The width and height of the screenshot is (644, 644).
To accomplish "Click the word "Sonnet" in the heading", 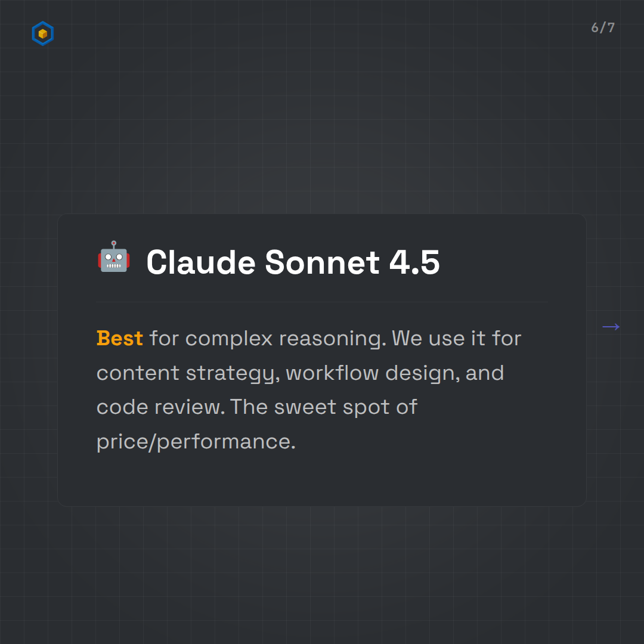I will click(x=322, y=262).
